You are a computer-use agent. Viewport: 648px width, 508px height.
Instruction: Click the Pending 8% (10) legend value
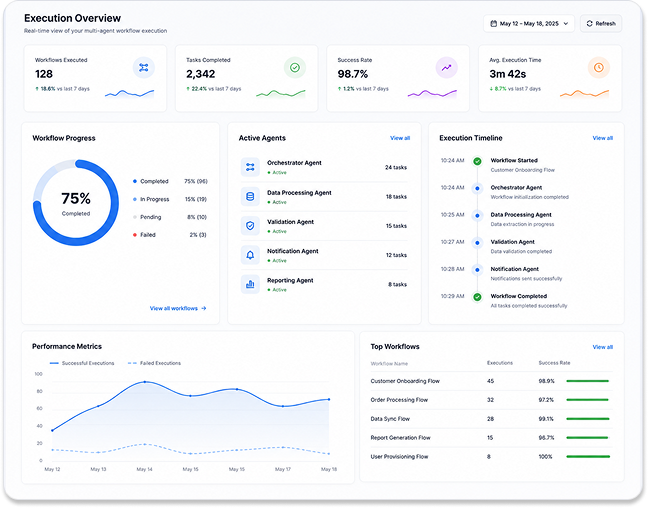197,217
